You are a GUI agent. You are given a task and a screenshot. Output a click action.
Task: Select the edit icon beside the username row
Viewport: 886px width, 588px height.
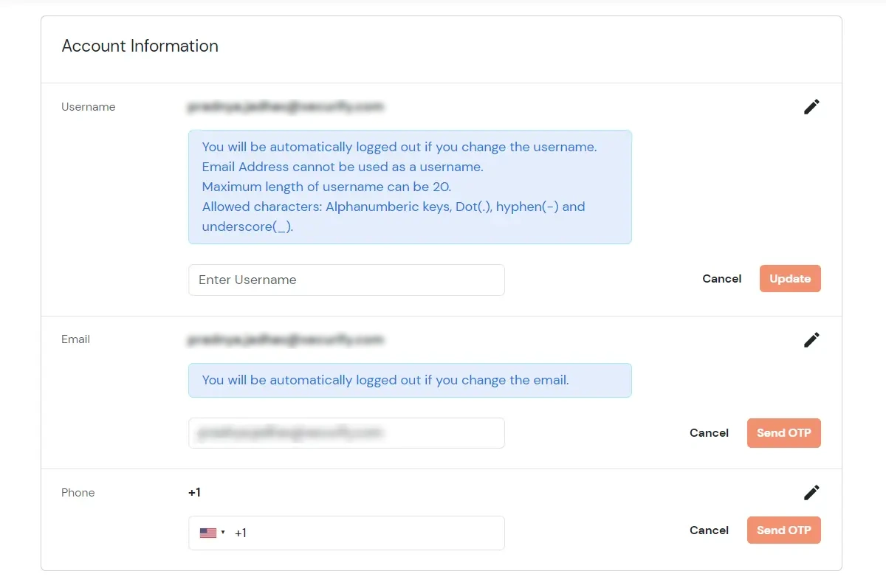[x=811, y=106]
